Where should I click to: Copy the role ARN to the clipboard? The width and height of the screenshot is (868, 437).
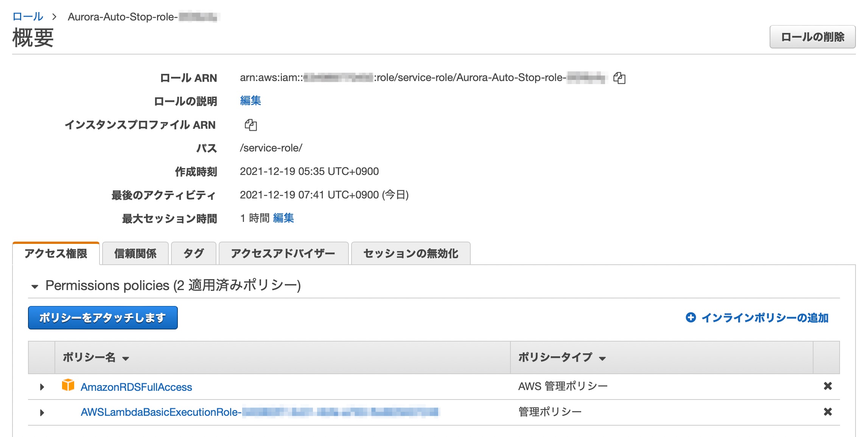coord(619,78)
